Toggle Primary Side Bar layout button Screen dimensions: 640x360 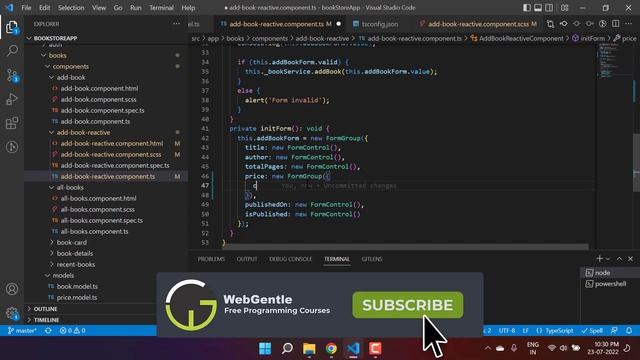point(527,8)
